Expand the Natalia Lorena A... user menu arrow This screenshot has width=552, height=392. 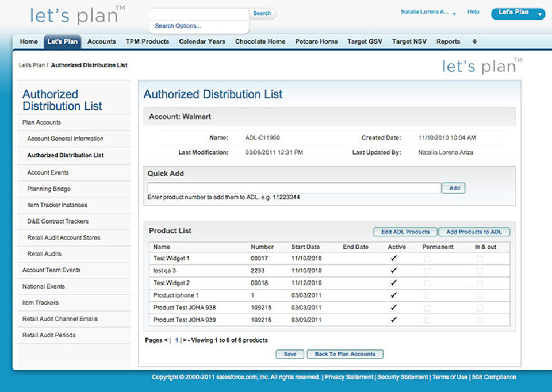click(454, 14)
